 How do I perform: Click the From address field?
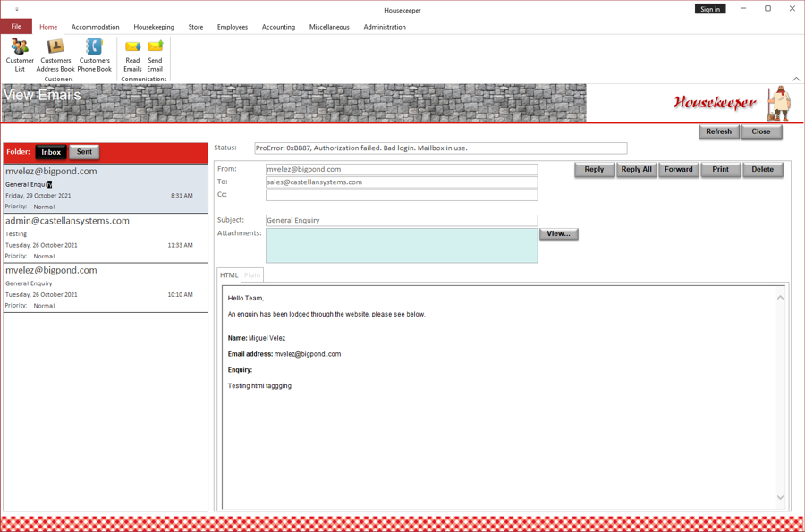(402, 169)
